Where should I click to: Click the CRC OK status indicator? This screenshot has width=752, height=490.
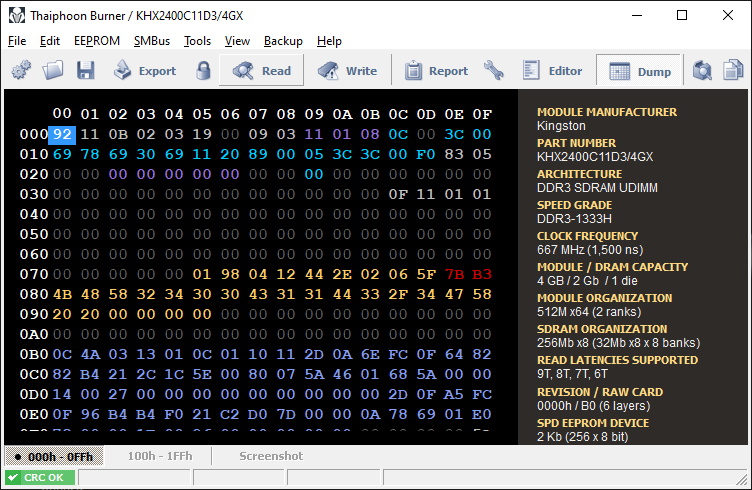(x=40, y=478)
